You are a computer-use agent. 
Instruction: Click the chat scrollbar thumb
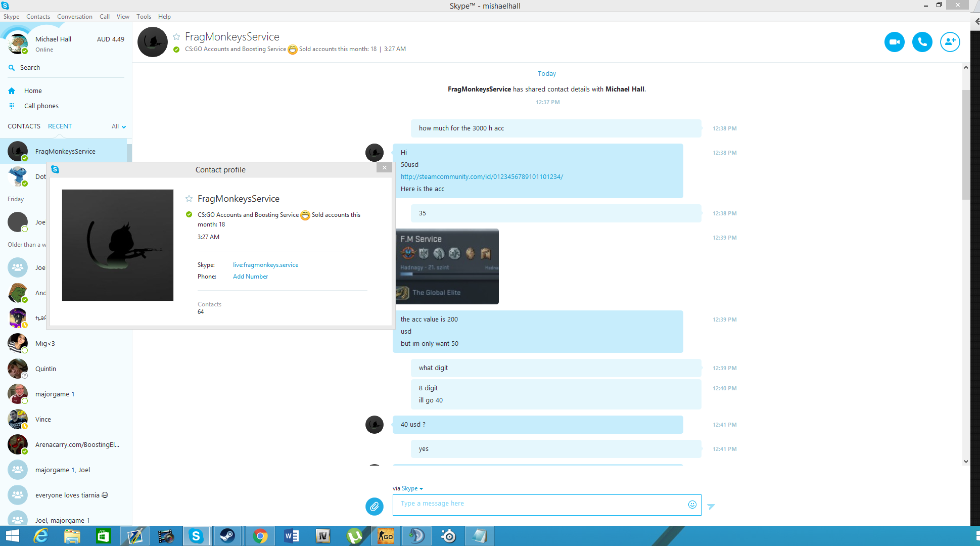tap(965, 144)
